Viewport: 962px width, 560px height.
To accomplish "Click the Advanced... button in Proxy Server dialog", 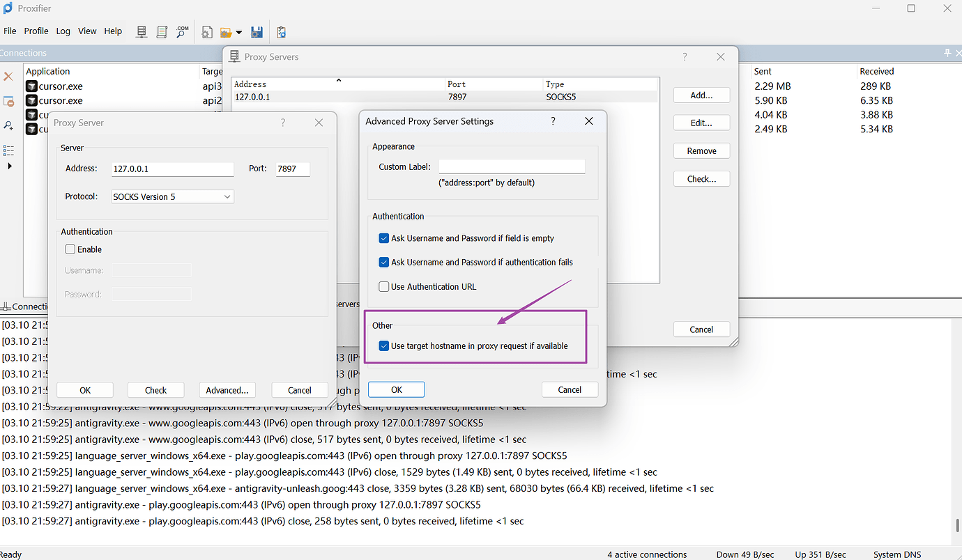I will [x=227, y=390].
